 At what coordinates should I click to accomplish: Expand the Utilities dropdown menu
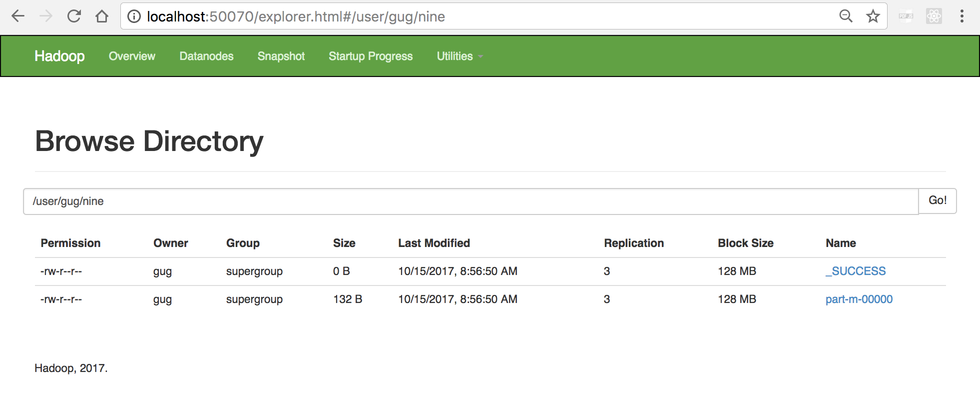click(x=460, y=56)
